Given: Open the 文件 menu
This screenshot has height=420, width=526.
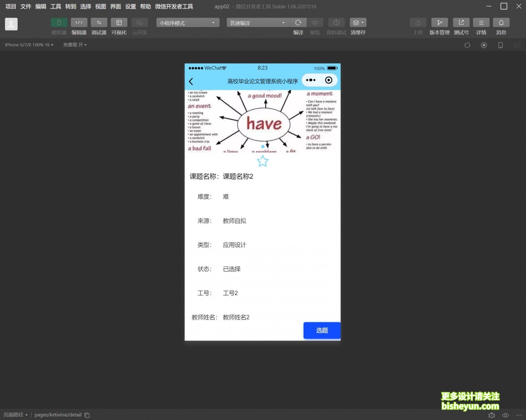Looking at the screenshot, I should 26,6.
